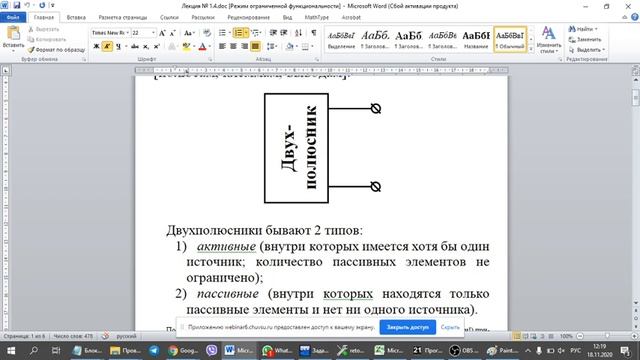Open spelling check icon in status bar

(x=105, y=336)
